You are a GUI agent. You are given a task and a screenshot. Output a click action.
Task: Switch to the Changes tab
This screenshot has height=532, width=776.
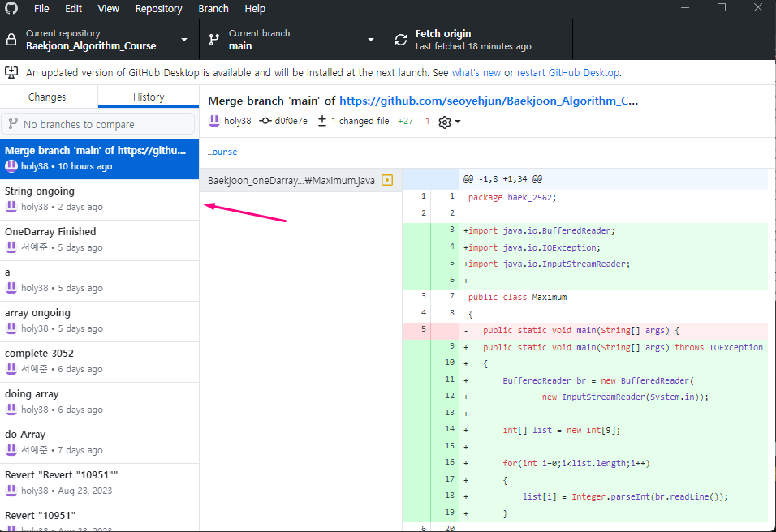click(47, 97)
